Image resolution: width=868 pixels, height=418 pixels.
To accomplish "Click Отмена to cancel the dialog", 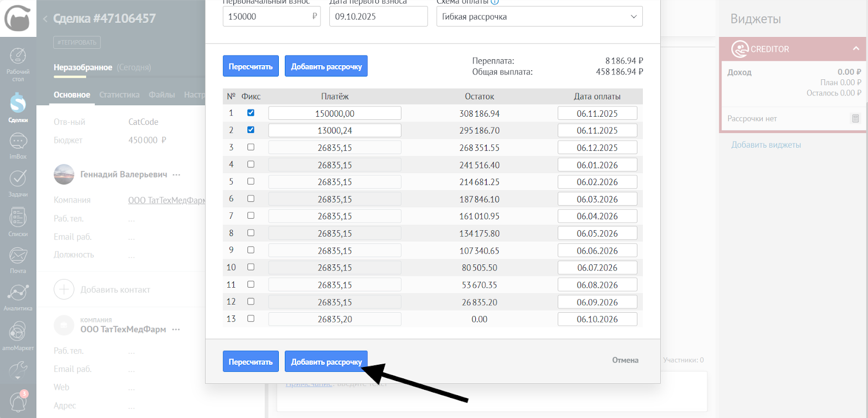I will click(625, 360).
